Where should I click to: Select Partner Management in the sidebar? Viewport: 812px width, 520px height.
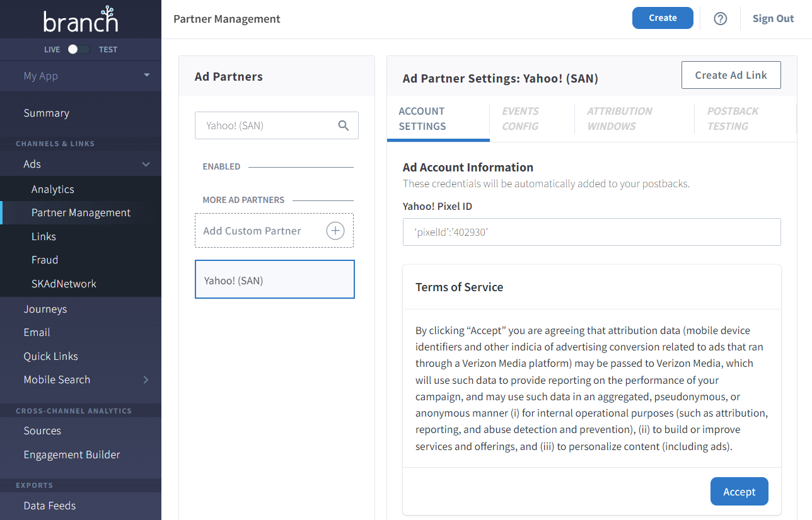click(x=81, y=212)
